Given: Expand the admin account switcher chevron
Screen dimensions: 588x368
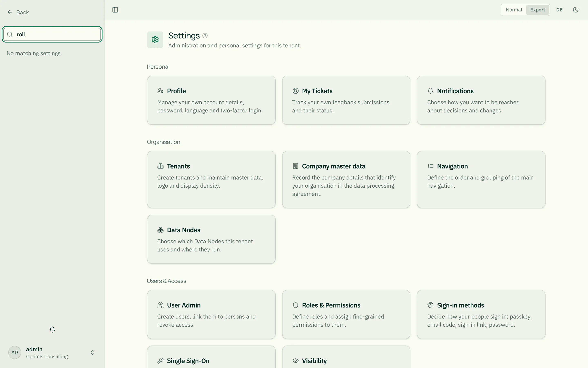Looking at the screenshot, I should click(92, 353).
